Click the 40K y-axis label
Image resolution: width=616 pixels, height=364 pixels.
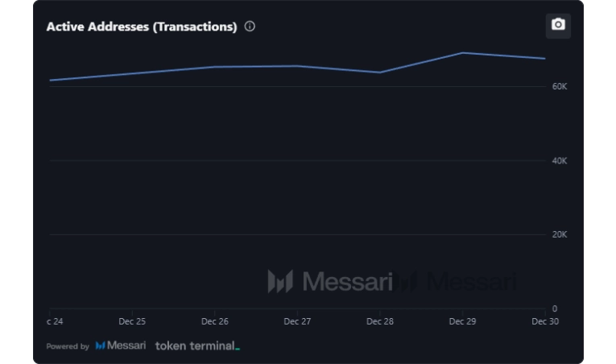tap(560, 160)
